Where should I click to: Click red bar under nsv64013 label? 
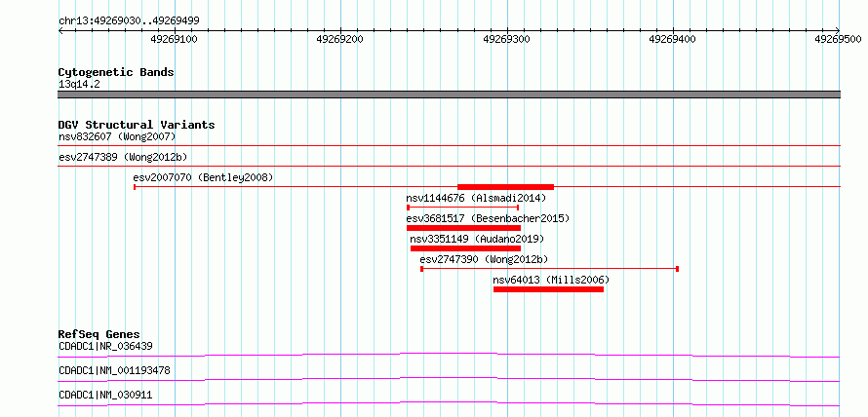pyautogui.click(x=548, y=289)
